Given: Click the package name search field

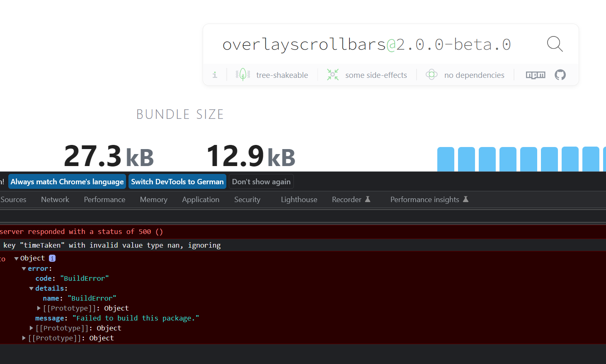Looking at the screenshot, I should point(366,43).
